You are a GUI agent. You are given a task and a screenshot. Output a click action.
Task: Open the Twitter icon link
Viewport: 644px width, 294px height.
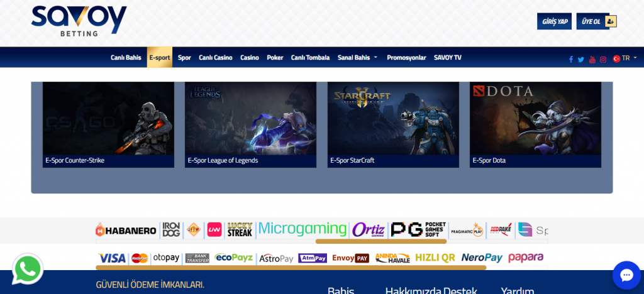(580, 60)
